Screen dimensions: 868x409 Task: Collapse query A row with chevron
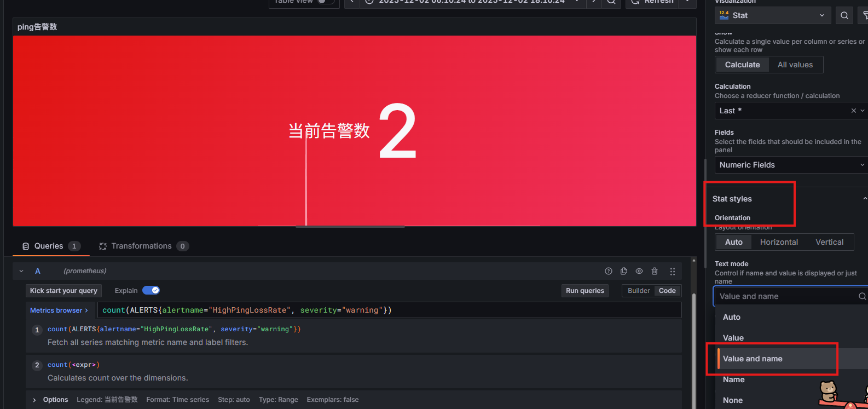tap(21, 271)
